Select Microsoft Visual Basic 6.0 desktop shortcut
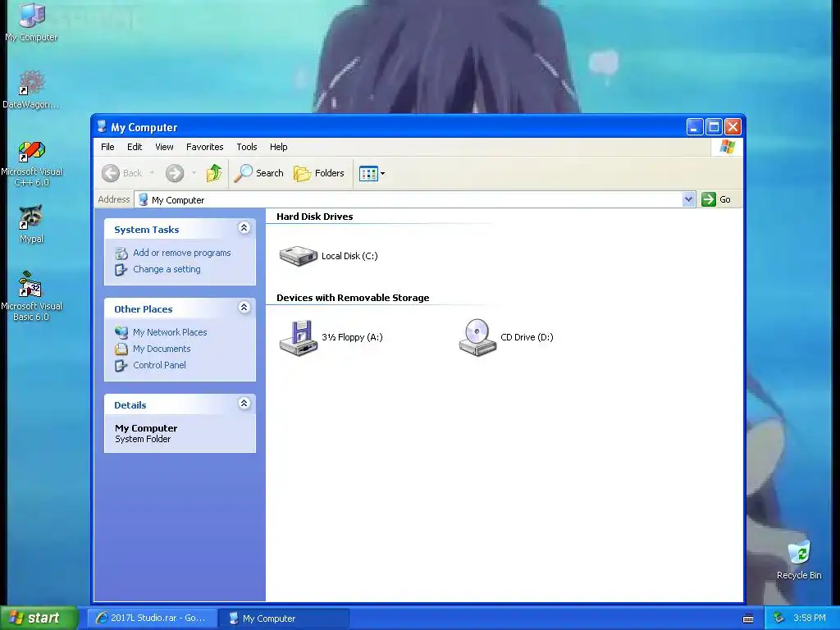 point(31,297)
